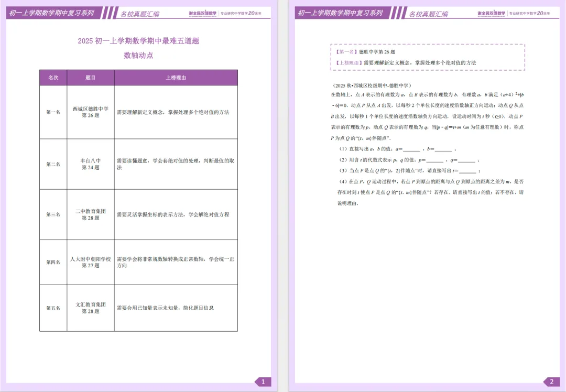566x392 pixels.
Task: Click the dashed-box line starting "【上榜理由】"
Action: pos(406,63)
